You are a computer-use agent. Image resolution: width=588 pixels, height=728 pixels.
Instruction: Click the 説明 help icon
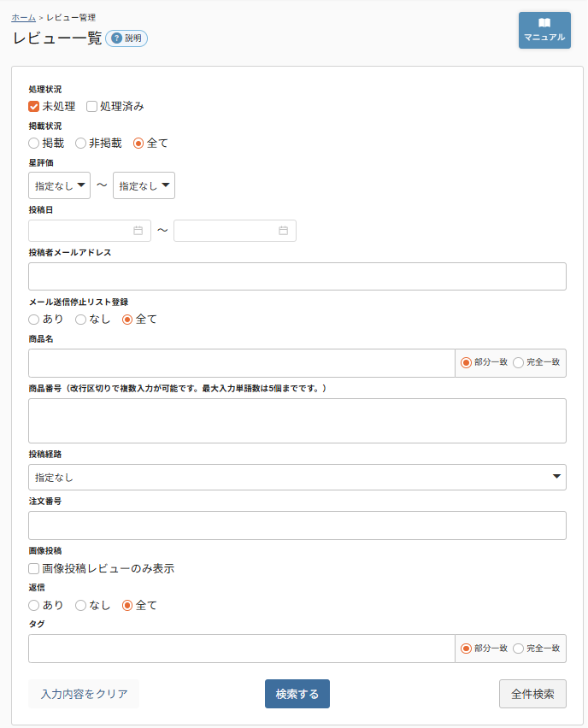pyautogui.click(x=126, y=38)
